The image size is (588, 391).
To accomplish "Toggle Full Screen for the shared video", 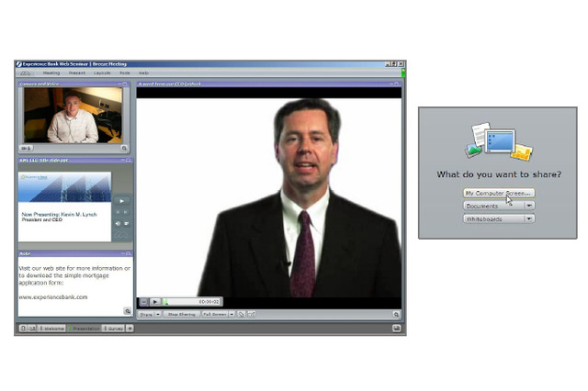I will pyautogui.click(x=214, y=314).
